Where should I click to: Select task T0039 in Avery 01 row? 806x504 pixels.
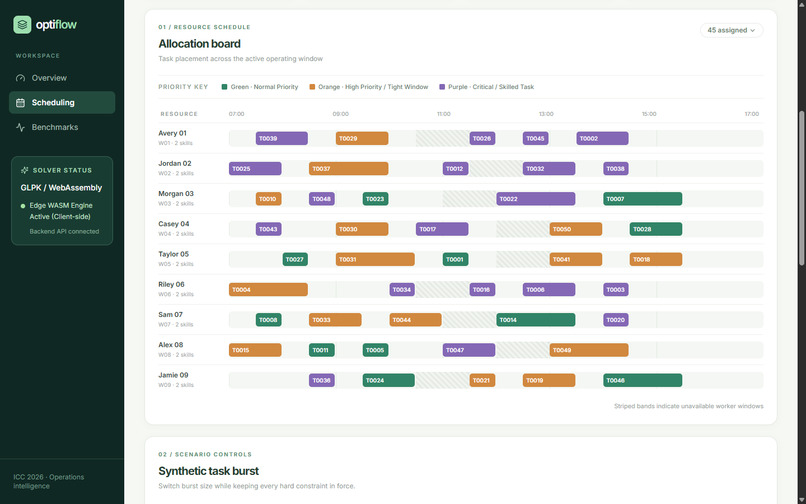[x=282, y=138]
